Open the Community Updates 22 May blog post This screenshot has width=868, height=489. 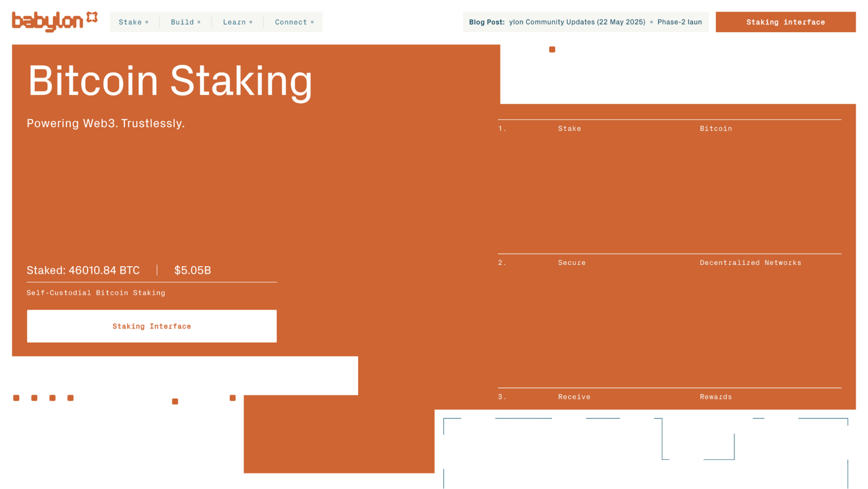point(577,22)
